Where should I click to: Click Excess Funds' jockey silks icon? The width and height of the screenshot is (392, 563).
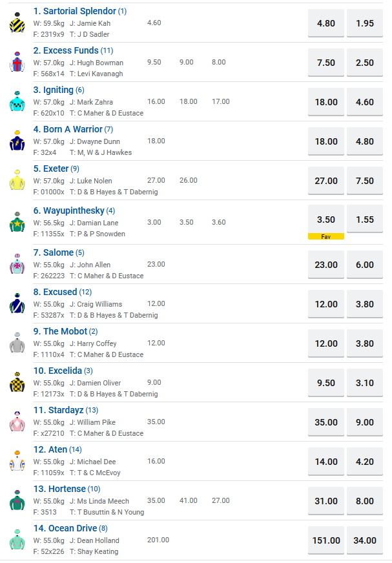(17, 62)
